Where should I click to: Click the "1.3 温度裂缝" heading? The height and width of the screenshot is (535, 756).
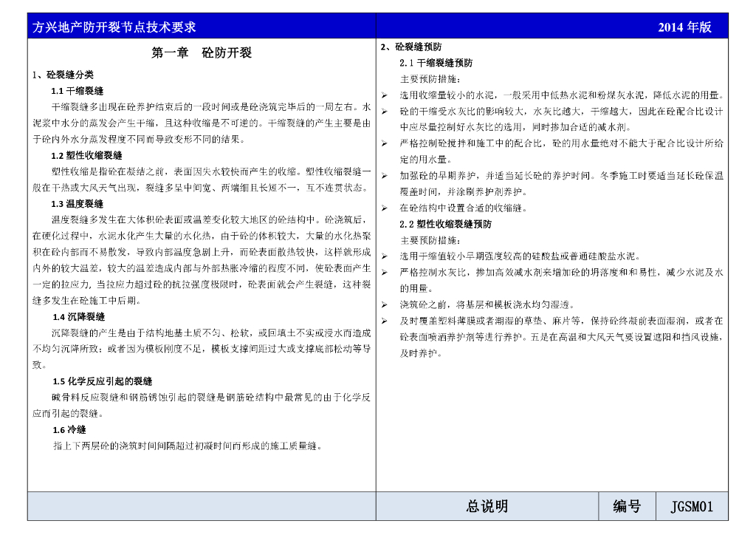coord(77,204)
